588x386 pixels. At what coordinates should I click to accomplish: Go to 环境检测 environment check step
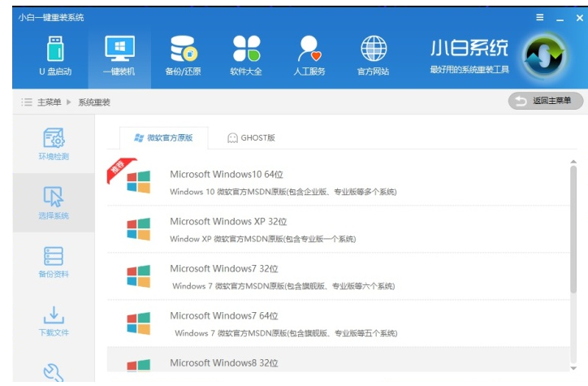(54, 144)
